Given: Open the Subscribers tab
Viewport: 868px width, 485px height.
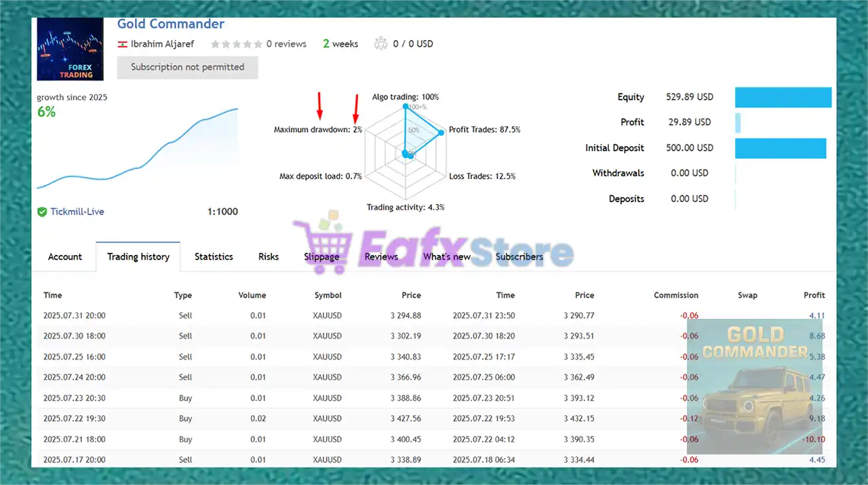Looking at the screenshot, I should (519, 256).
